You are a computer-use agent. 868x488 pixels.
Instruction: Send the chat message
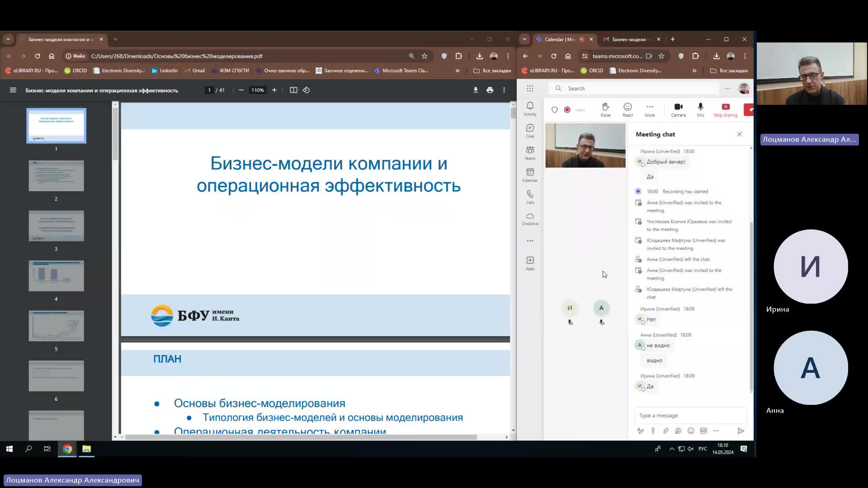click(741, 431)
